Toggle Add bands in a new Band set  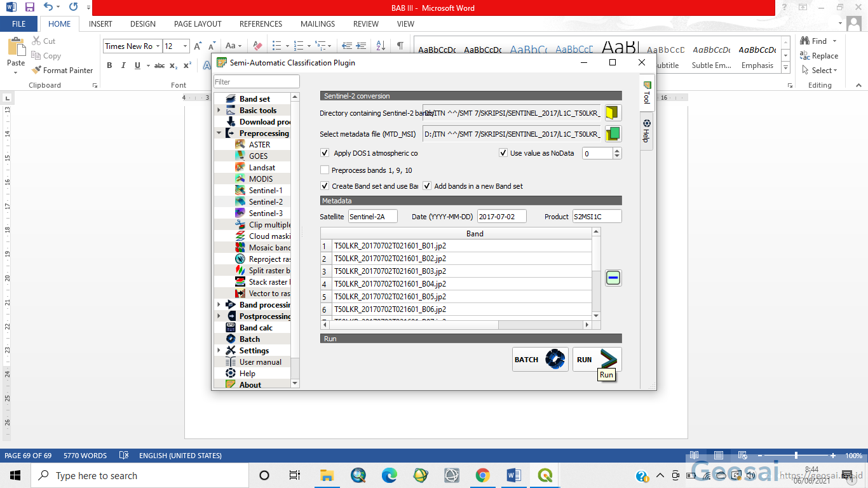(427, 186)
